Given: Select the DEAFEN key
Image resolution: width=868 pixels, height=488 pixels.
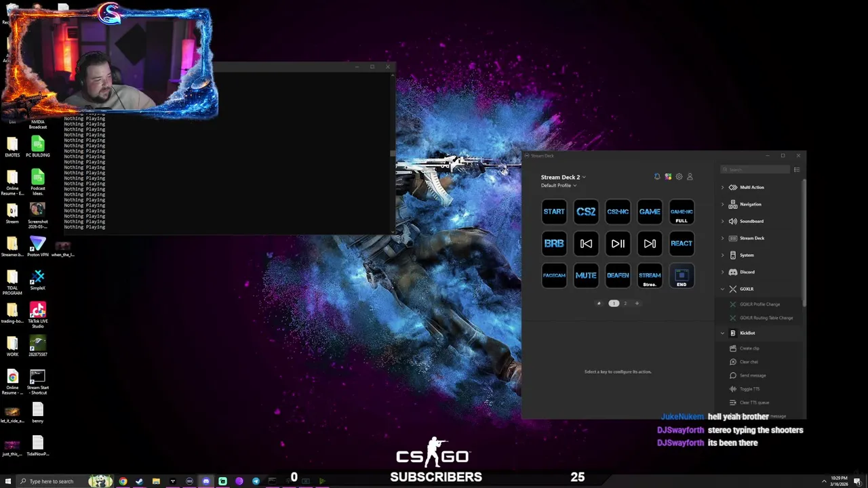Looking at the screenshot, I should pos(618,275).
